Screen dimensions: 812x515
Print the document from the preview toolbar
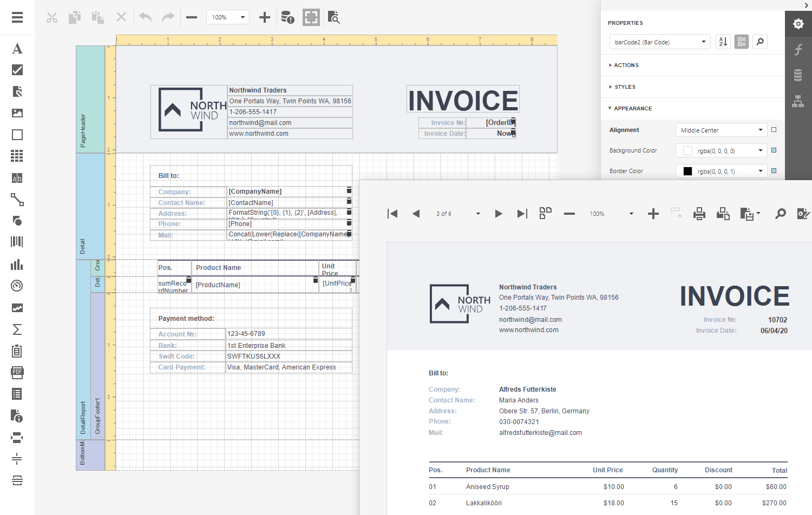pos(699,214)
